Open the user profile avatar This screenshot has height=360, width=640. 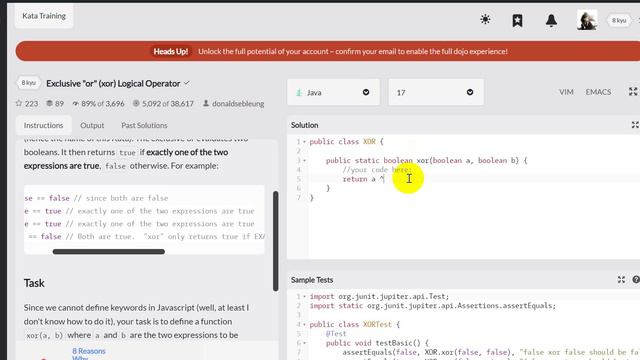click(587, 20)
